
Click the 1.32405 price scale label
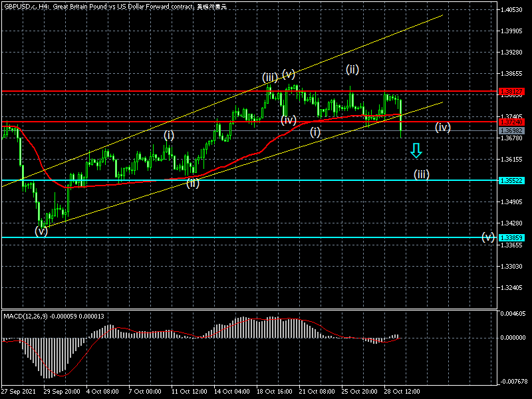coord(511,288)
